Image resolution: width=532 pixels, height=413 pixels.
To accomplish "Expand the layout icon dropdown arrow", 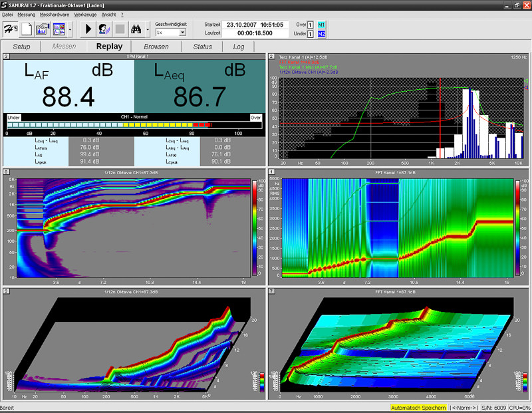I will coord(70,29).
